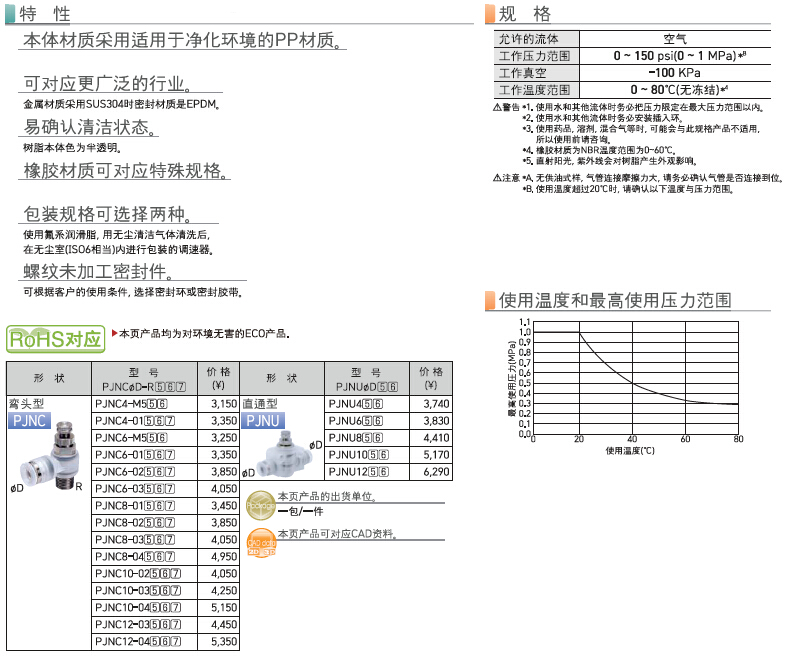This screenshot has width=789, height=658.
Task: Click the Package shipping unit icon
Action: click(259, 501)
